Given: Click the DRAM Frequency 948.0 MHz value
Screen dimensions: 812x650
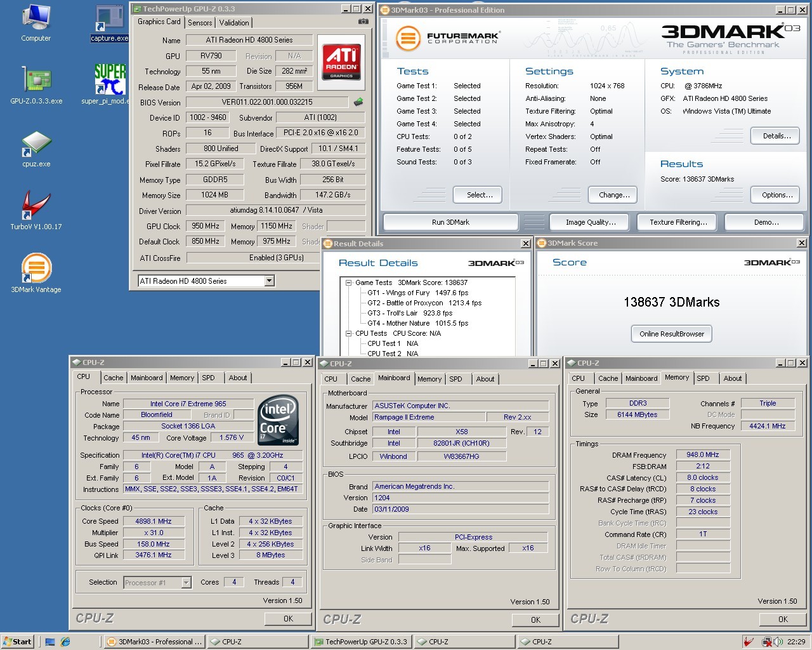Looking at the screenshot, I should (x=703, y=454).
